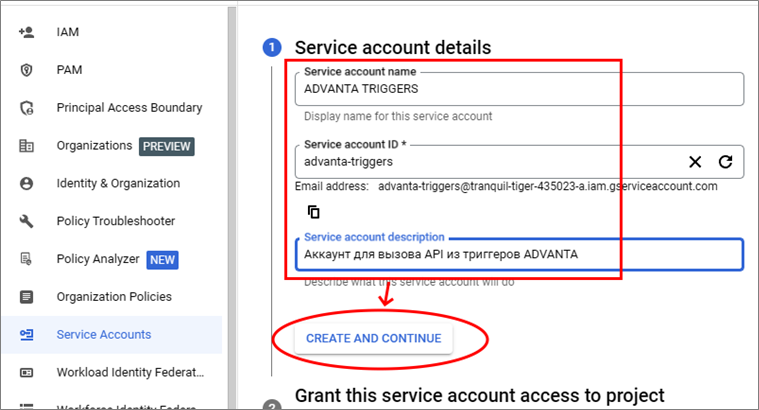Click the Policy Troubleshooter wrench icon

pos(26,221)
